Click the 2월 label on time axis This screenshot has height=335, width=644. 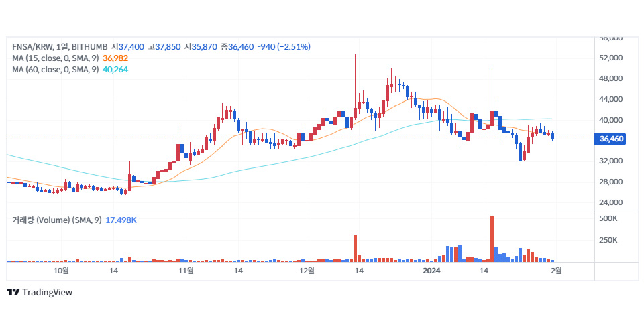point(556,271)
